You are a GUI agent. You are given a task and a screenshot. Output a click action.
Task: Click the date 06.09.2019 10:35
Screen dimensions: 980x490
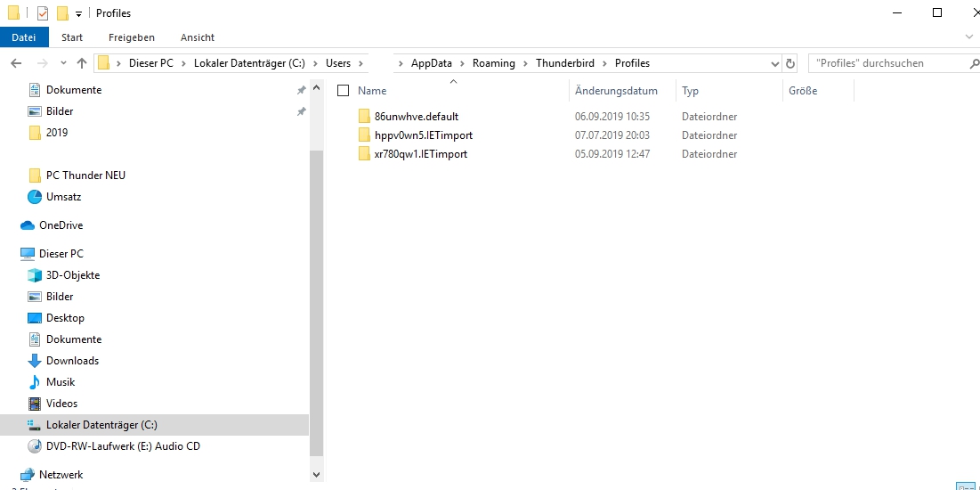[612, 117]
